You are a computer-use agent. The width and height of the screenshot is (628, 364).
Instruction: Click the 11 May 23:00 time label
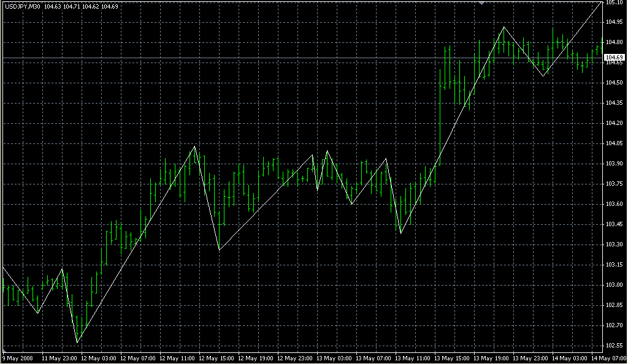[x=59, y=358]
